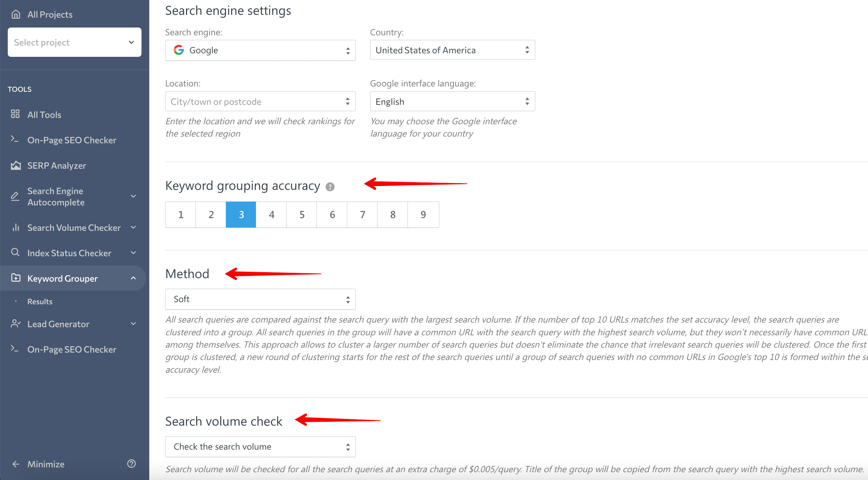
Task: Open the Search volume check dropdown
Action: tap(260, 447)
